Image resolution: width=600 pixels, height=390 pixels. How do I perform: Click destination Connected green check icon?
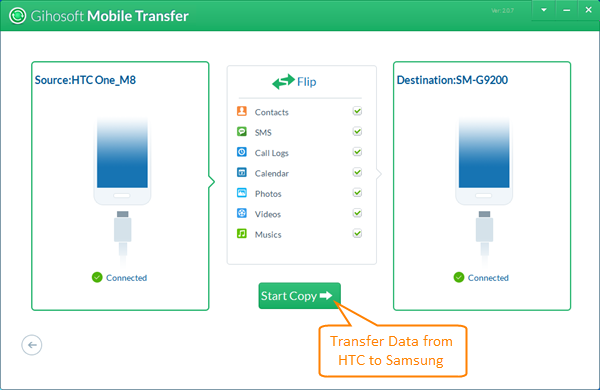click(459, 277)
